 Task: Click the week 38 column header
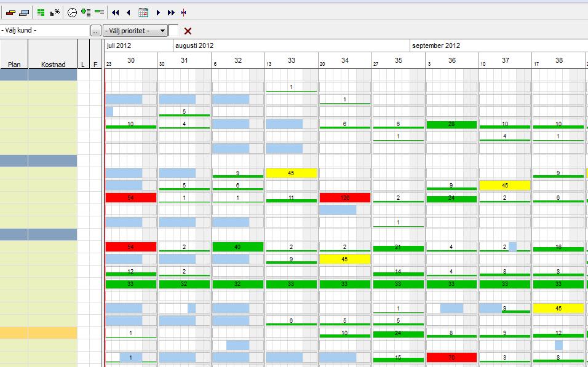pyautogui.click(x=558, y=60)
